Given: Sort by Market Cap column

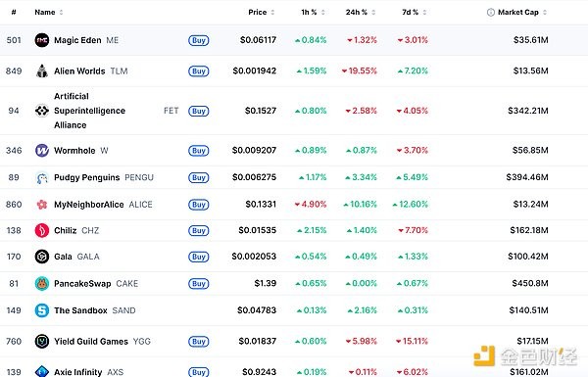Looking at the screenshot, I should [522, 13].
